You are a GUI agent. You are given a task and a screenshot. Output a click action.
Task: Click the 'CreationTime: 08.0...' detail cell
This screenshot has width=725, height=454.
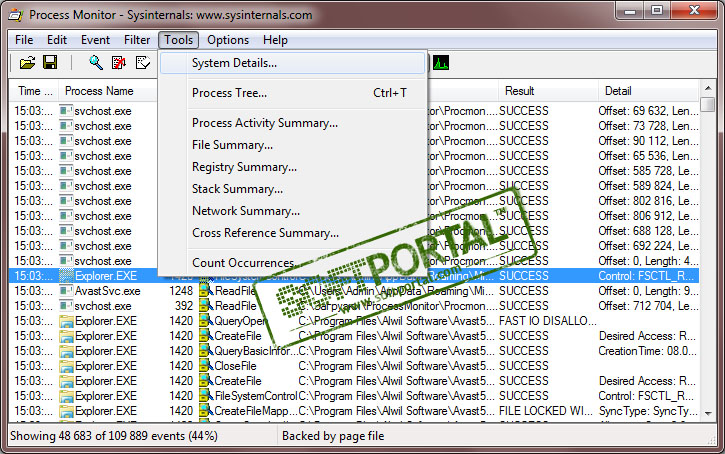tap(648, 351)
